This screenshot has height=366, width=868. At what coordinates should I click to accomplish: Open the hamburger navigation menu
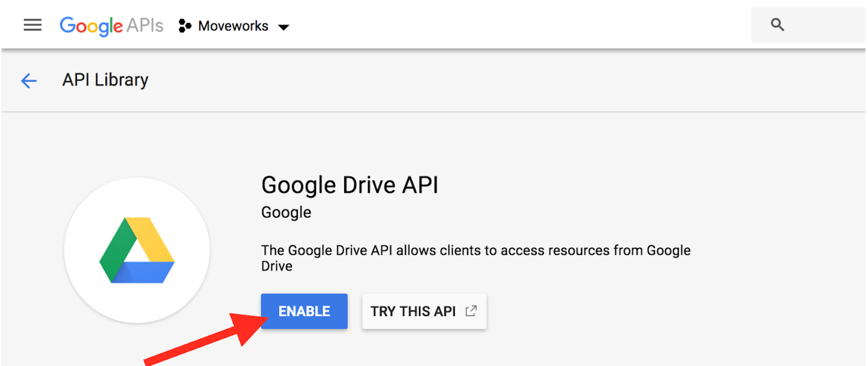pyautogui.click(x=33, y=25)
